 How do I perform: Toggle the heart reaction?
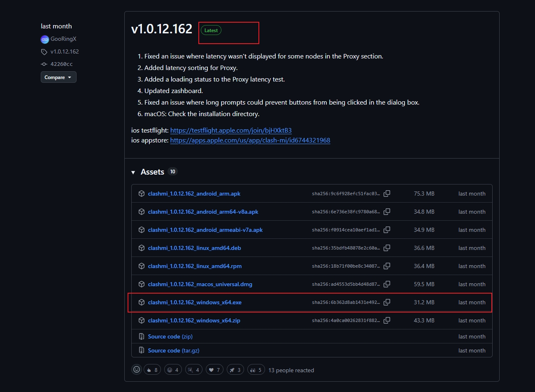tap(214, 370)
